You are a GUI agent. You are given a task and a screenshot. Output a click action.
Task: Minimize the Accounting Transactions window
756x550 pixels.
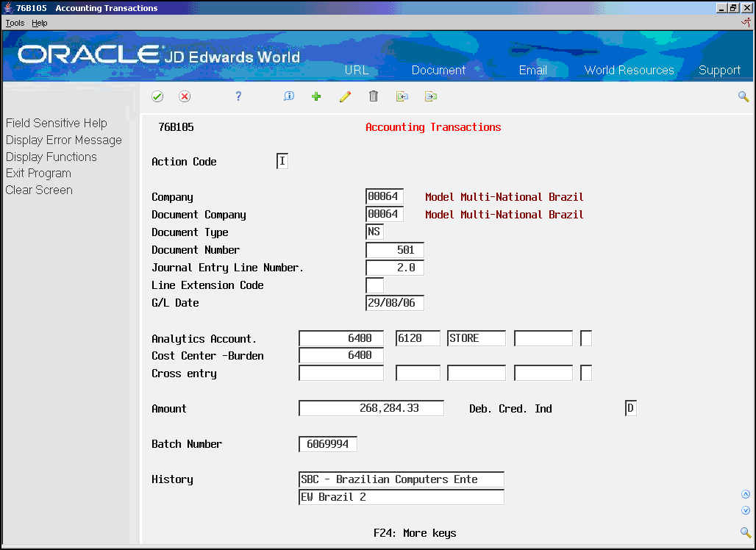[721, 7]
